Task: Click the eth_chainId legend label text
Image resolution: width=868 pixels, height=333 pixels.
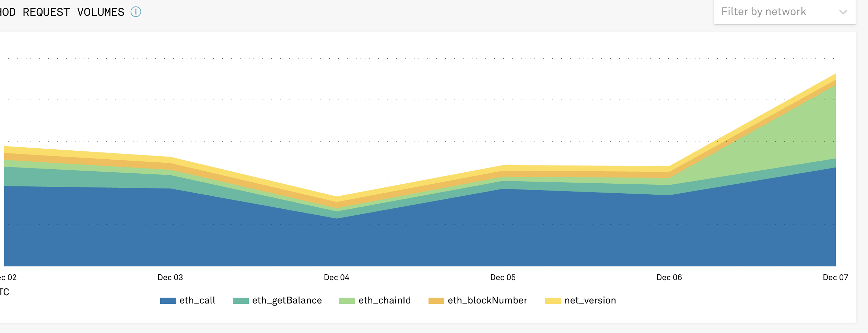Action: pos(384,300)
